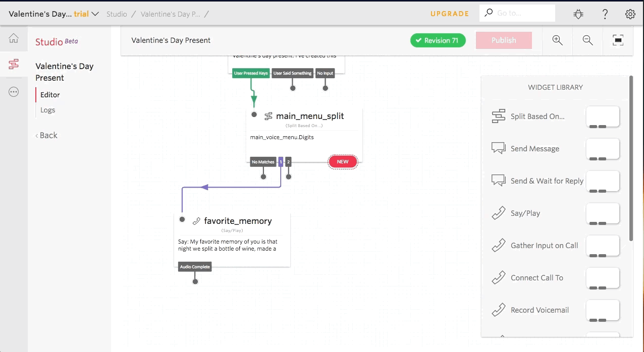Screen dimensions: 644x352
Task: Open the help question mark icon
Action: pos(605,14)
